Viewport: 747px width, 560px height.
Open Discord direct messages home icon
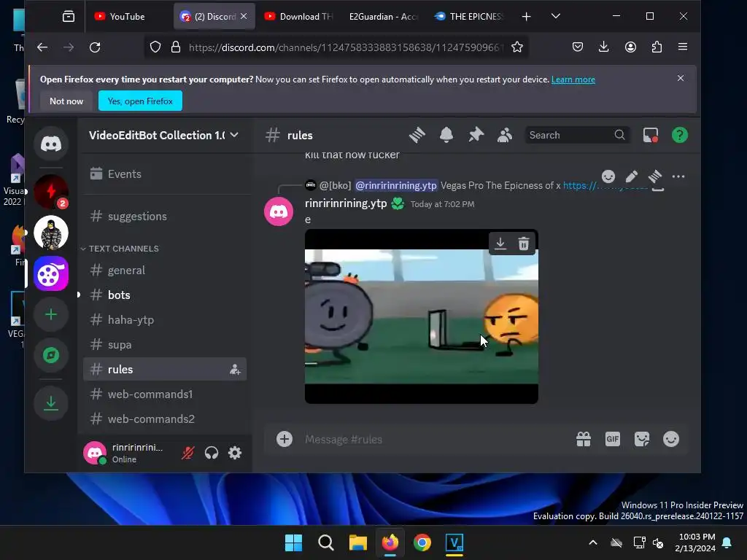51,144
